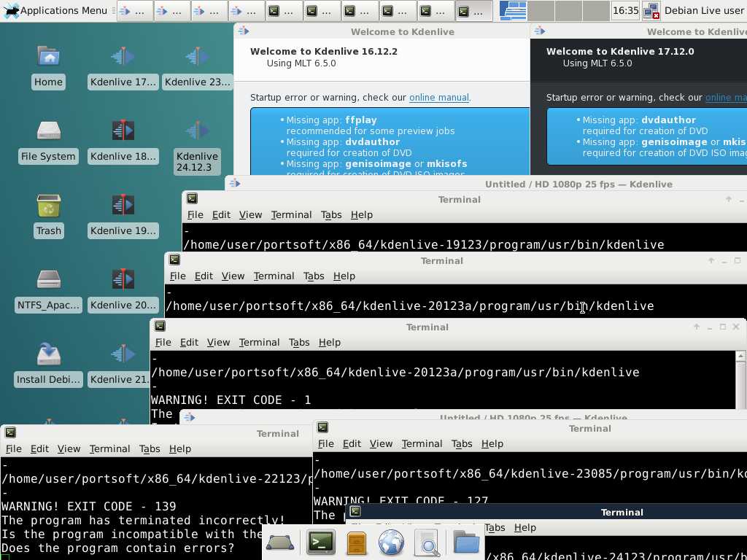Click the File System desktop icon
Screen dimensions: 747x560
(x=48, y=141)
